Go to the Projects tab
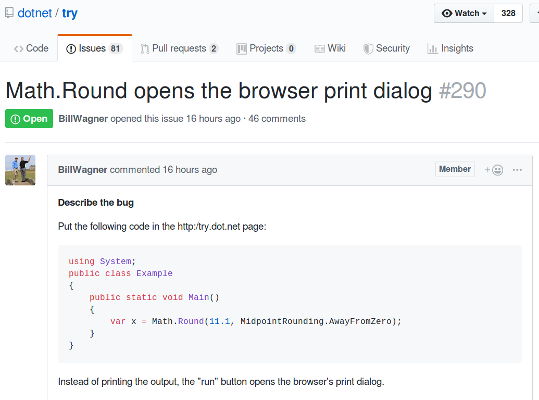The height and width of the screenshot is (400, 539). (x=266, y=48)
